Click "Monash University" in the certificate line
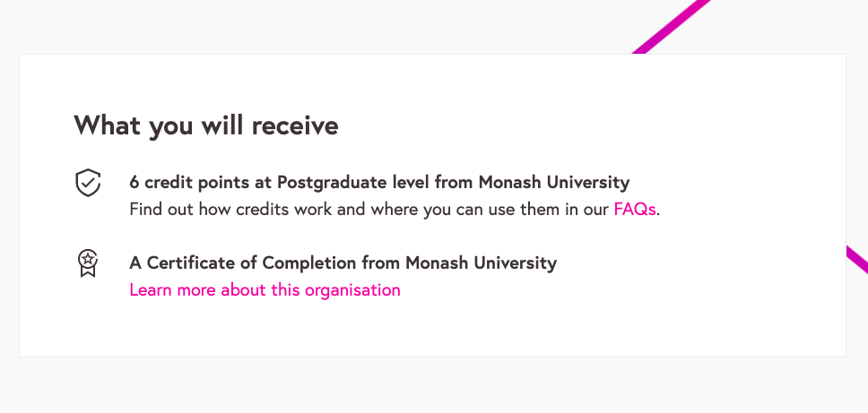Screen dimensions: 868x413 [x=481, y=263]
